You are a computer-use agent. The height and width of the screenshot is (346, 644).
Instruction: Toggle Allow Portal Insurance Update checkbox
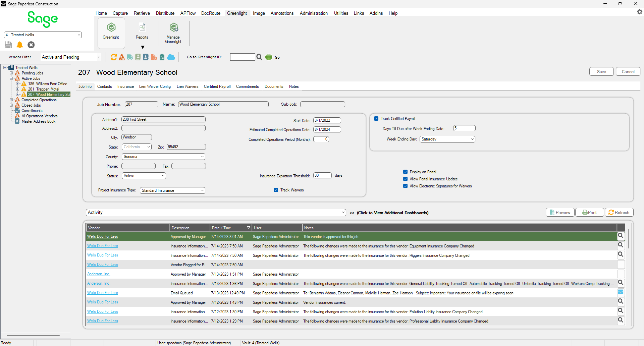point(405,179)
